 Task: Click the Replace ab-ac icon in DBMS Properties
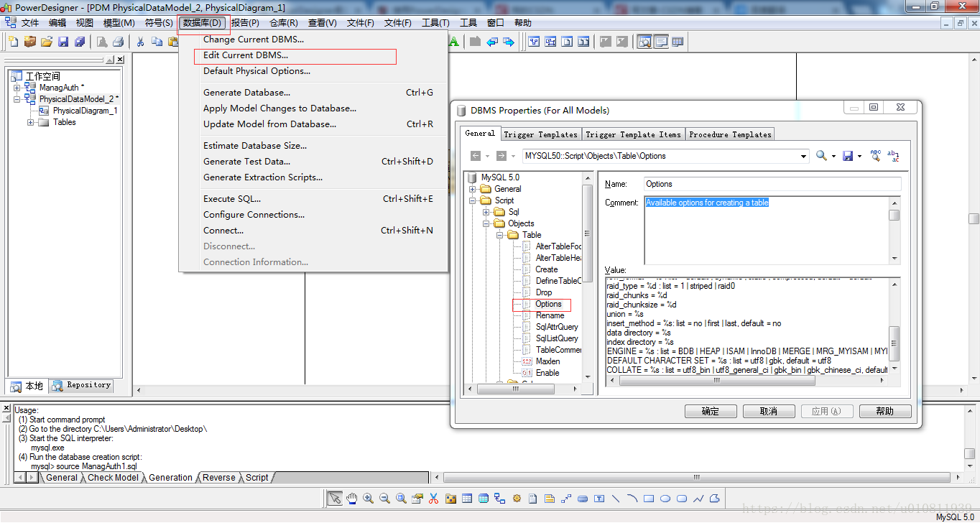893,156
